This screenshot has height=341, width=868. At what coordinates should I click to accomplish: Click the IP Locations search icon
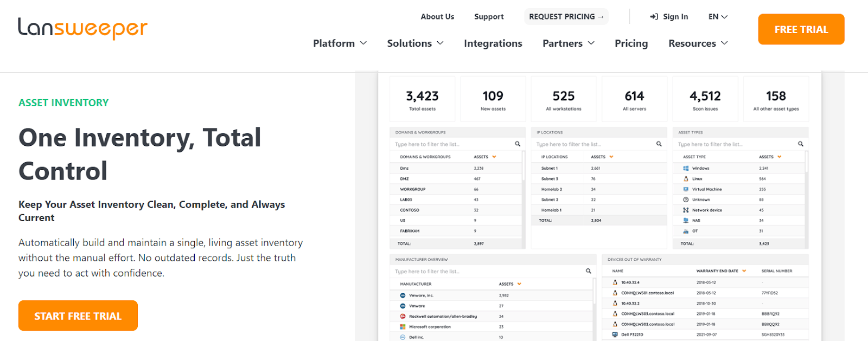click(659, 144)
